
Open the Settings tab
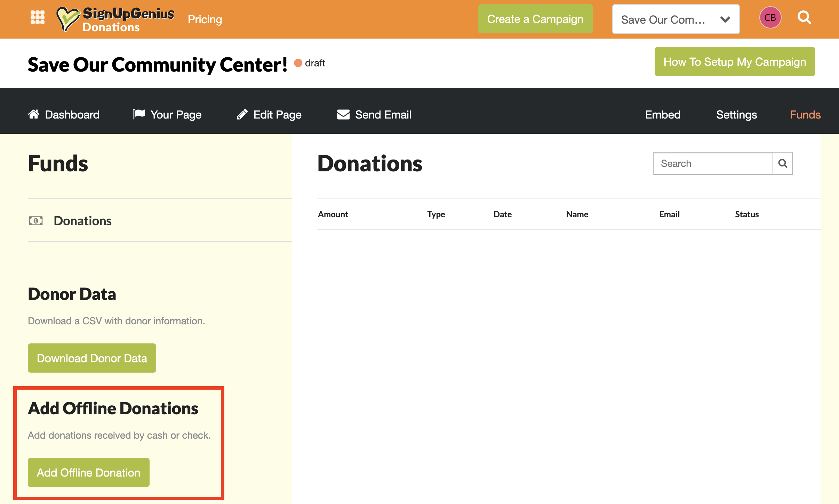pyautogui.click(x=736, y=115)
